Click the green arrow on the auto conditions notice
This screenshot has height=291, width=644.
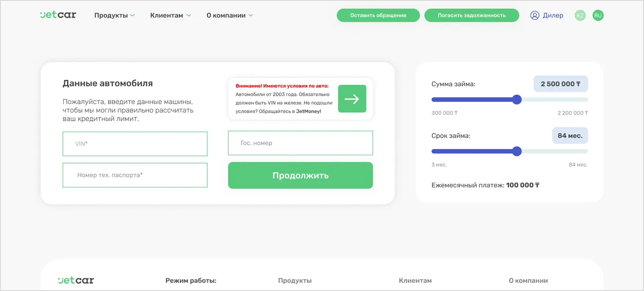(x=352, y=99)
